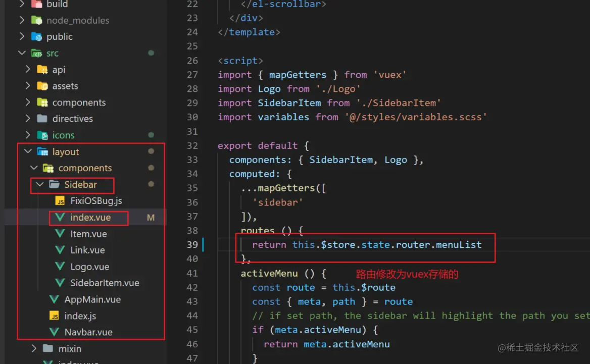Viewport: 590px width, 364px height.
Task: Open the SidebarItem.vue file
Action: click(x=105, y=283)
